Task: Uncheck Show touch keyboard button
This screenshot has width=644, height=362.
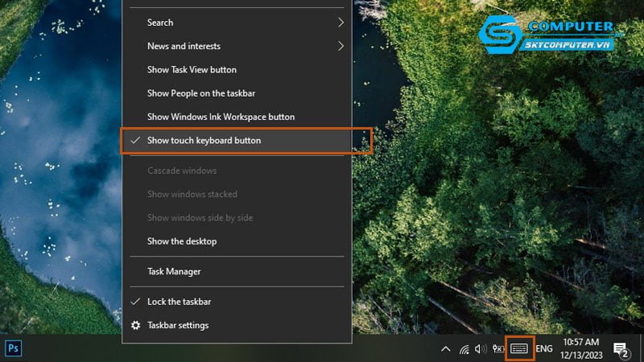Action: coord(237,140)
